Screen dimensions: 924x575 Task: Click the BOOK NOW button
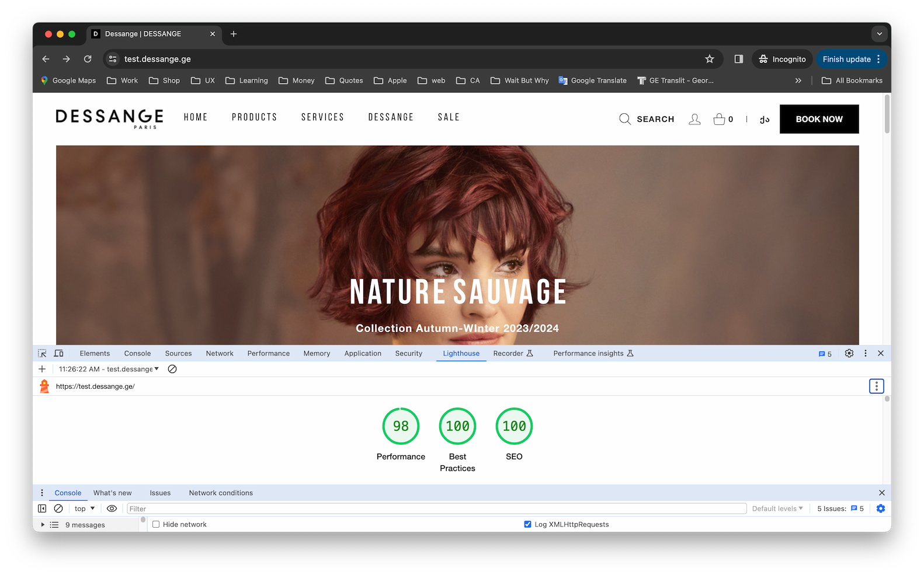click(819, 119)
